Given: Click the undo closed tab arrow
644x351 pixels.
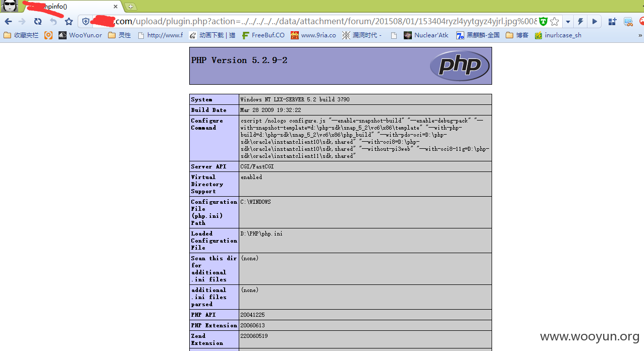Looking at the screenshot, I should point(53,21).
